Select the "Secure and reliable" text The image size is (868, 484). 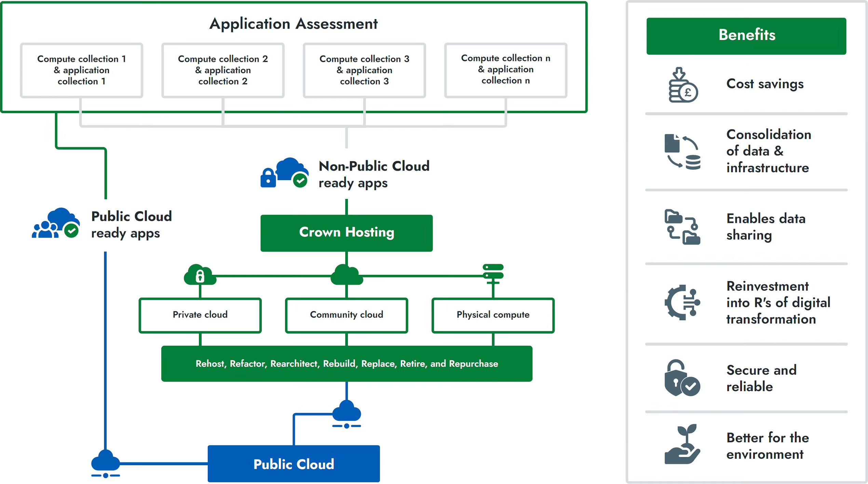761,378
